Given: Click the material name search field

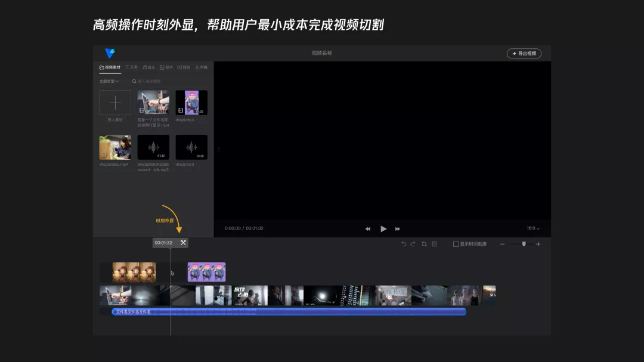Looking at the screenshot, I should [x=150, y=81].
